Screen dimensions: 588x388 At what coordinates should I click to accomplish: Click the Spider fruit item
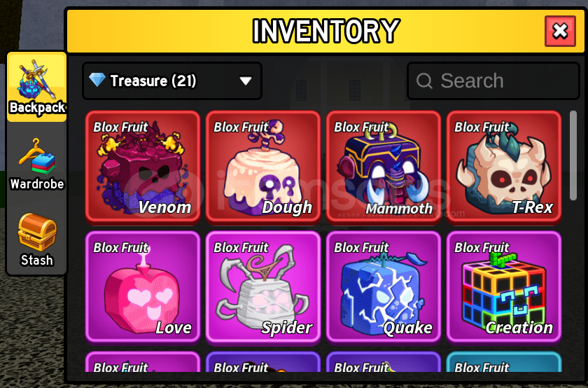coord(263,287)
